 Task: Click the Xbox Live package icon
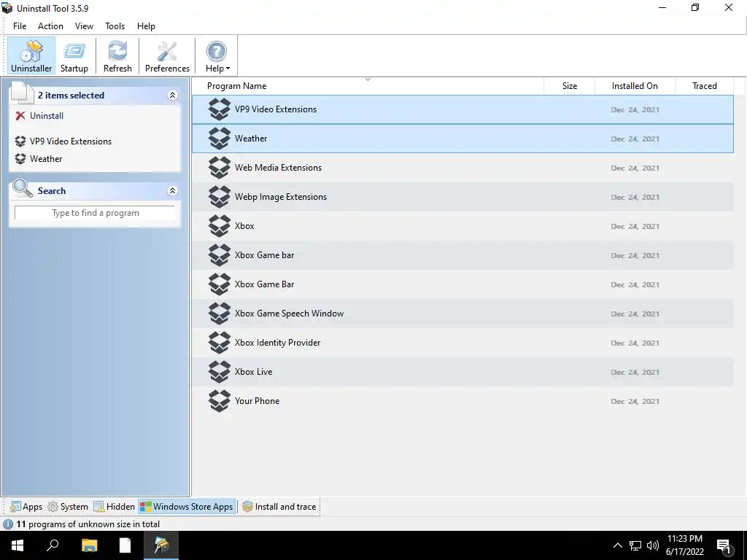[x=220, y=372]
